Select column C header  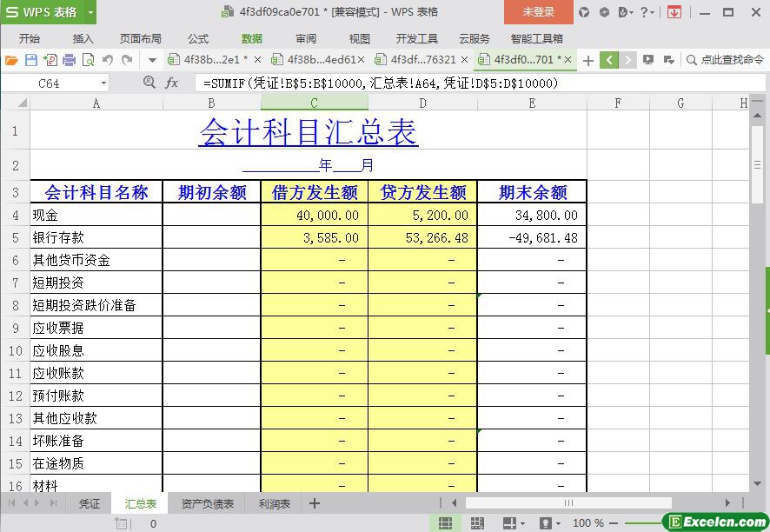click(x=314, y=103)
